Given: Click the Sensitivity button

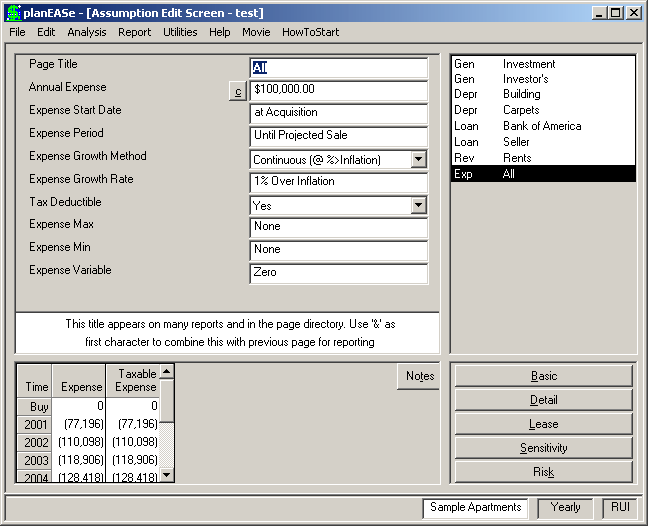Looking at the screenshot, I should pos(543,448).
